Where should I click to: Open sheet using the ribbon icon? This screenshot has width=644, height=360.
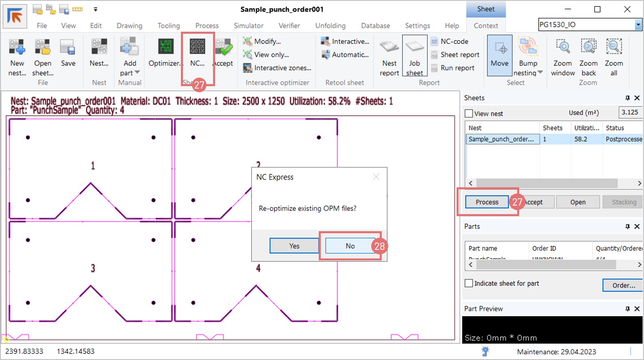43,48
